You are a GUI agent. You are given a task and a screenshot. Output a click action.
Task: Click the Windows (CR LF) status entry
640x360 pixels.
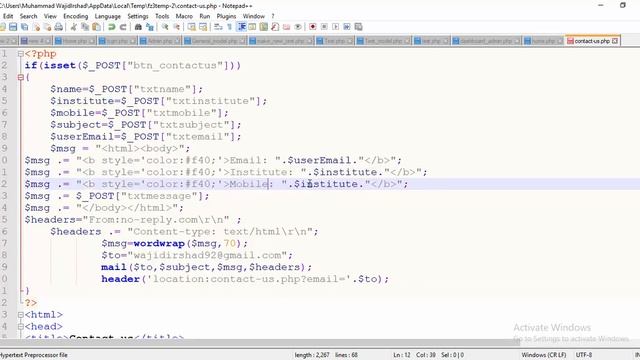coord(544,355)
